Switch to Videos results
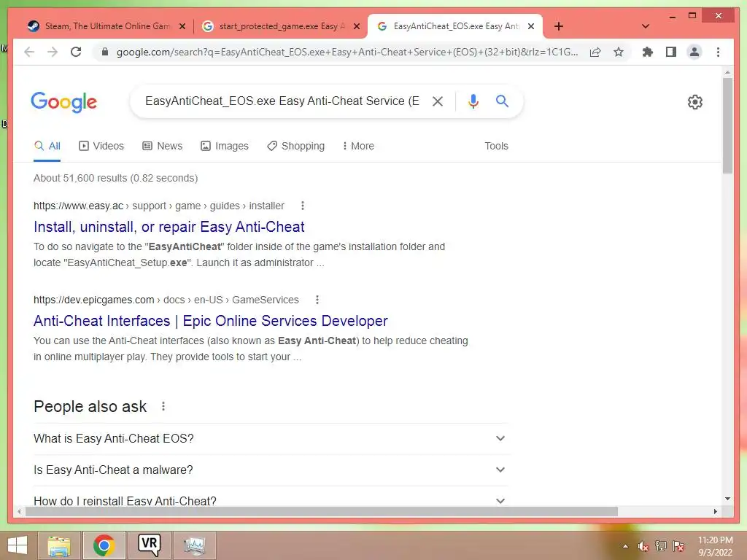 pos(101,146)
